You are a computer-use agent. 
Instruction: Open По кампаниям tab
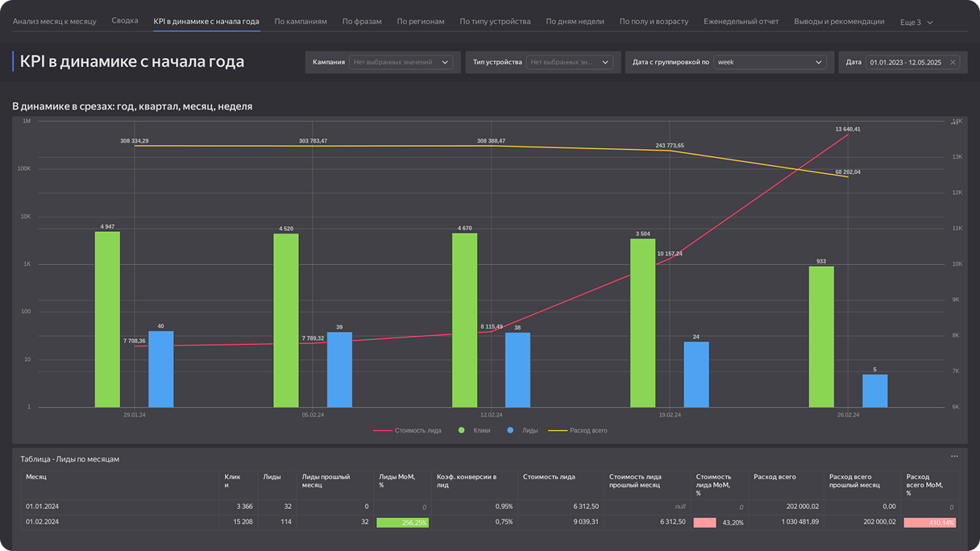pyautogui.click(x=301, y=21)
